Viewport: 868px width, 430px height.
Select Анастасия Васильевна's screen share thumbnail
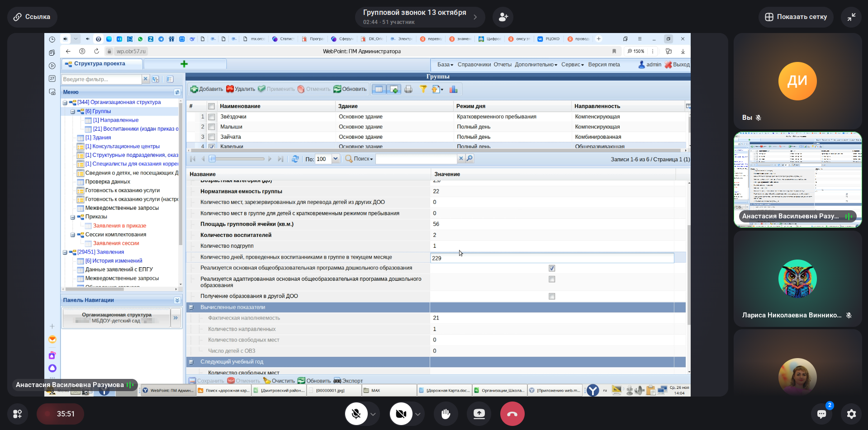[797, 180]
